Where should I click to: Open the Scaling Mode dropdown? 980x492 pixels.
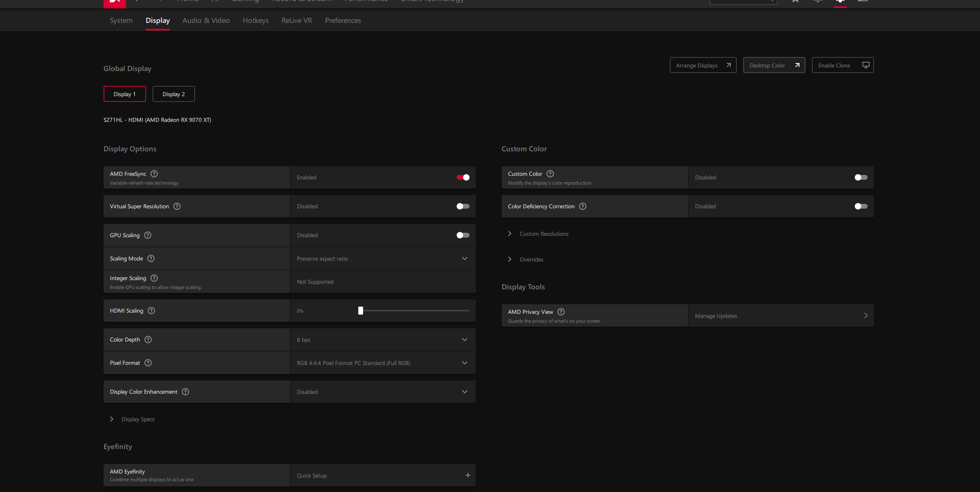pyautogui.click(x=464, y=258)
